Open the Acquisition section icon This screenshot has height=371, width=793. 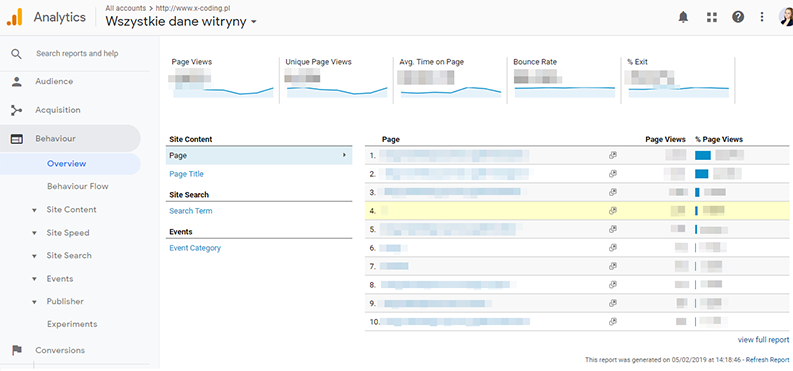point(17,110)
